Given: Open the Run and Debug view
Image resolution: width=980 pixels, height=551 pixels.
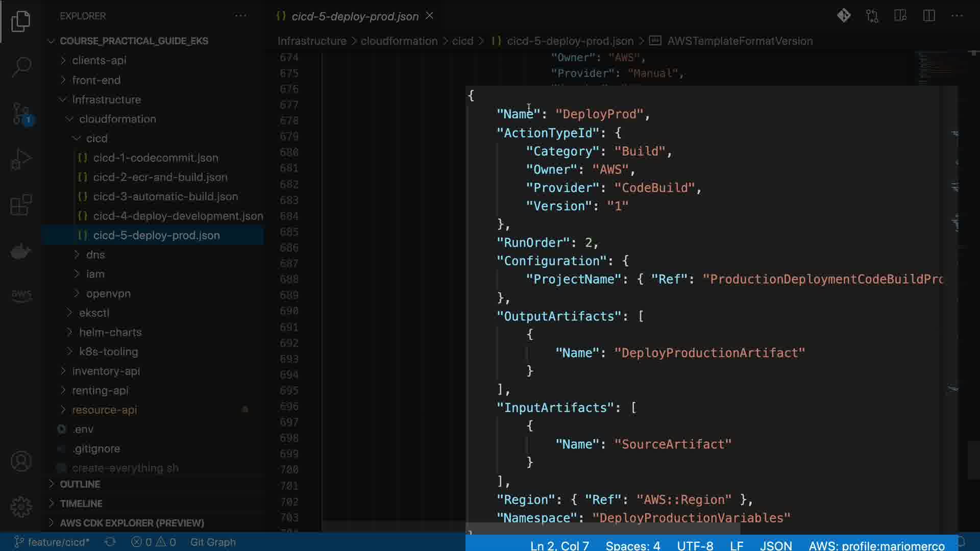Looking at the screenshot, I should coord(21,159).
